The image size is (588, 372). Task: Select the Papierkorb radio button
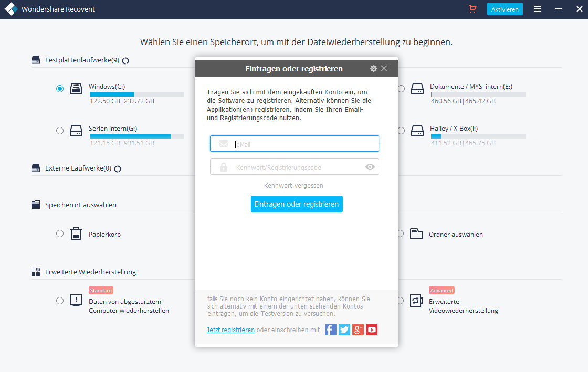coord(60,233)
